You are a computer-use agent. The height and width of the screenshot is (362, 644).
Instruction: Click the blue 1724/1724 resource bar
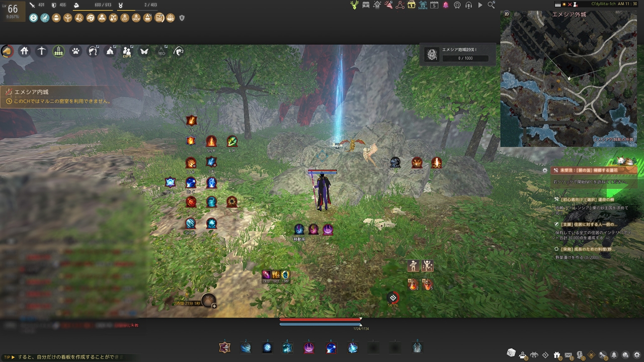(320, 324)
